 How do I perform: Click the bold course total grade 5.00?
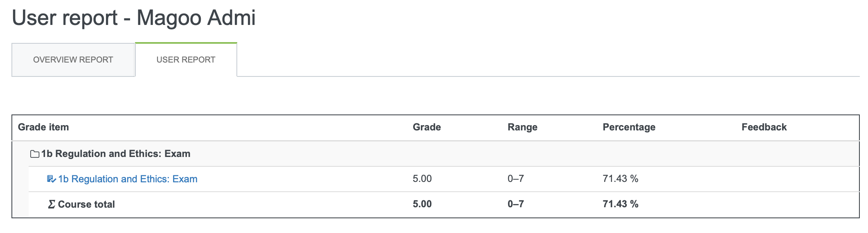point(422,204)
